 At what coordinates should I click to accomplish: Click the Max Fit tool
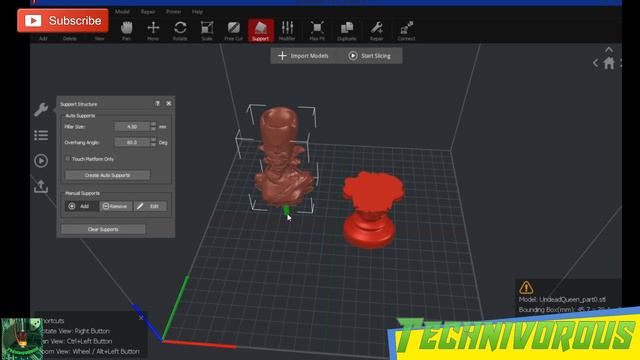317,31
